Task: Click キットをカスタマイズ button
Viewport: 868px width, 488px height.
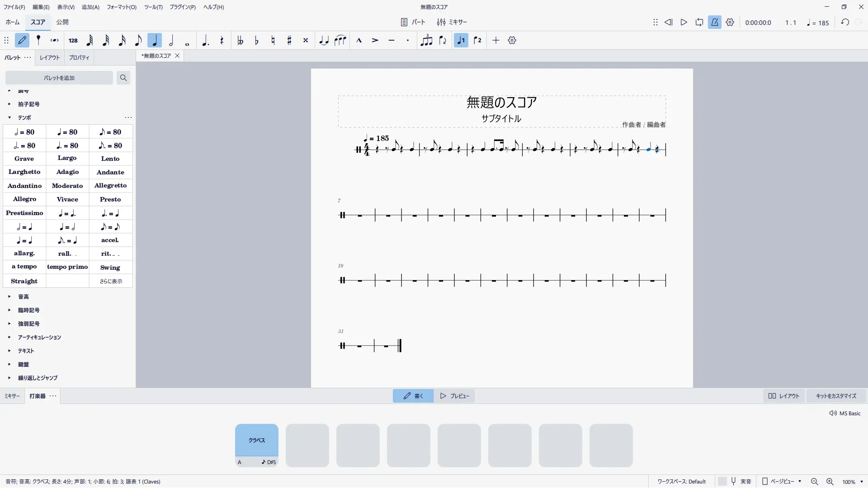Action: pos(836,396)
